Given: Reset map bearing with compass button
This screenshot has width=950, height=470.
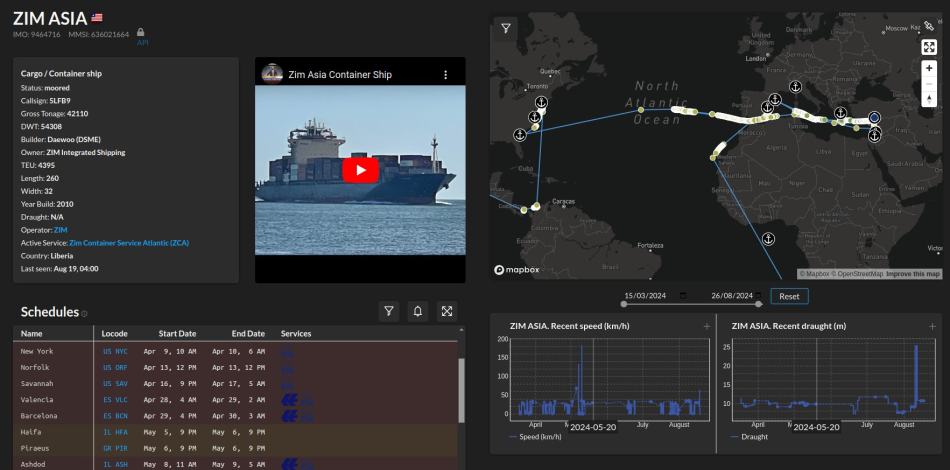Looking at the screenshot, I should pos(929,99).
